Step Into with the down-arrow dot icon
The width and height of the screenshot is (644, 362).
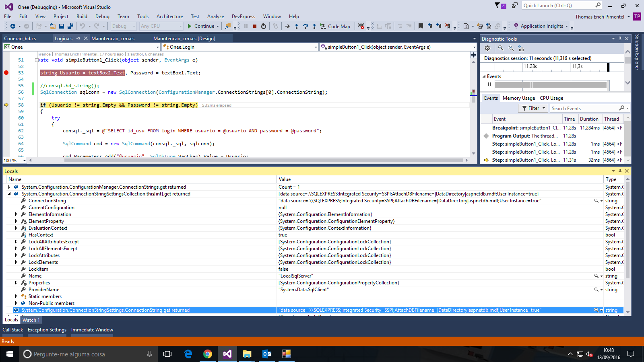297,26
